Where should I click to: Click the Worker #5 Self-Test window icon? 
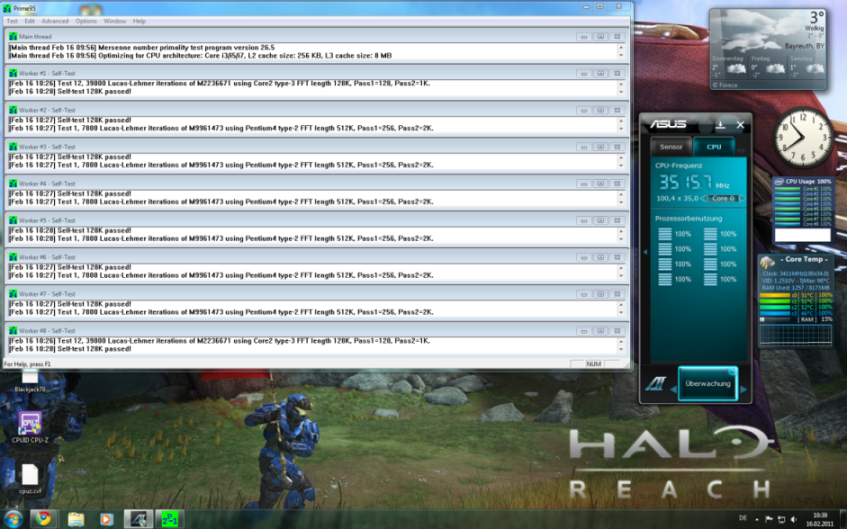pos(13,220)
